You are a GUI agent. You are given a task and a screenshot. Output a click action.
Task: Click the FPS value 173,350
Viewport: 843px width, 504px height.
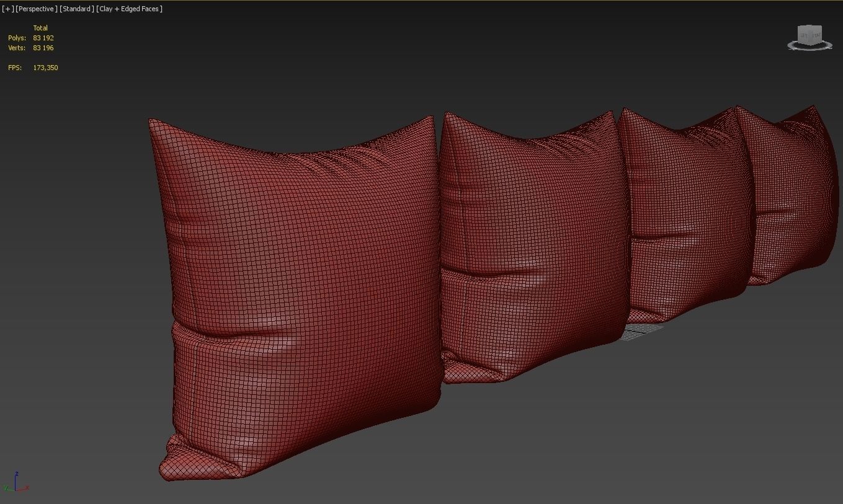click(x=45, y=68)
